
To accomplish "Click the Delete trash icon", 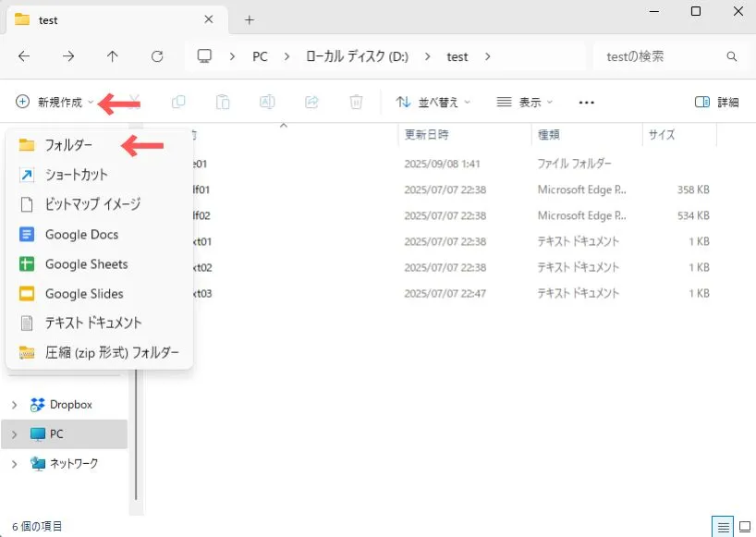I will 356,102.
